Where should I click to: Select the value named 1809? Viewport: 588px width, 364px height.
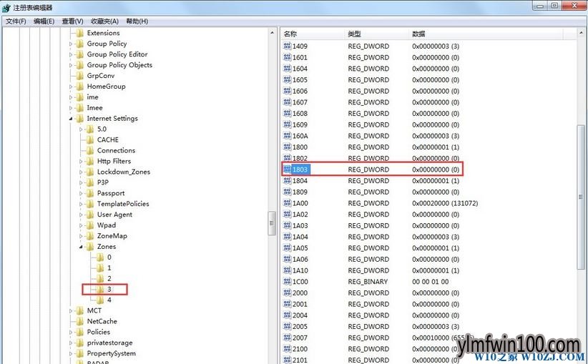pyautogui.click(x=300, y=192)
